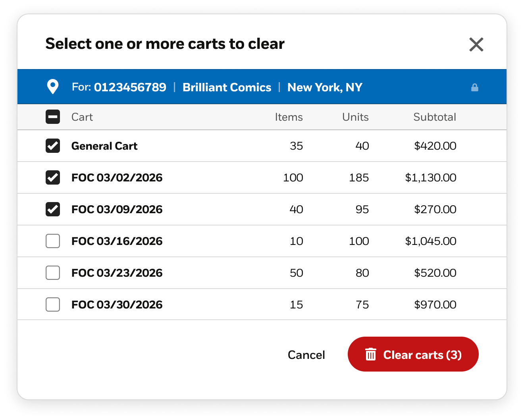The width and height of the screenshot is (524, 420).
Task: Uncheck the FOC 03/09/2026 checkbox
Action: 53,209
